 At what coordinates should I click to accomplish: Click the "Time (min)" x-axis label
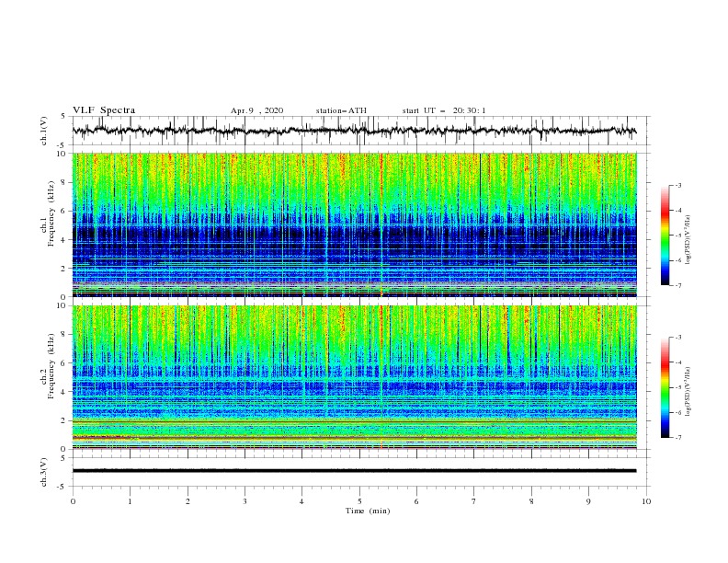[x=368, y=511]
